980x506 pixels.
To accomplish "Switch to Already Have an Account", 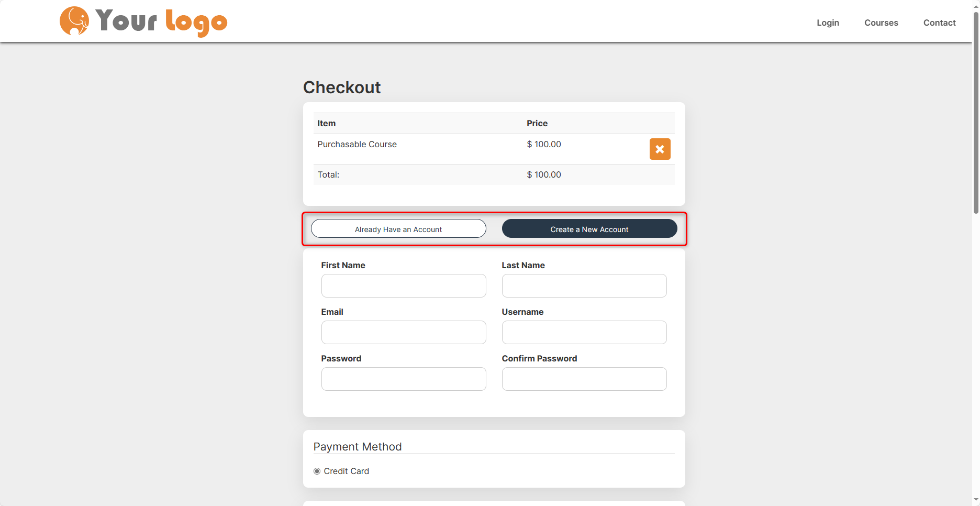I will (398, 229).
